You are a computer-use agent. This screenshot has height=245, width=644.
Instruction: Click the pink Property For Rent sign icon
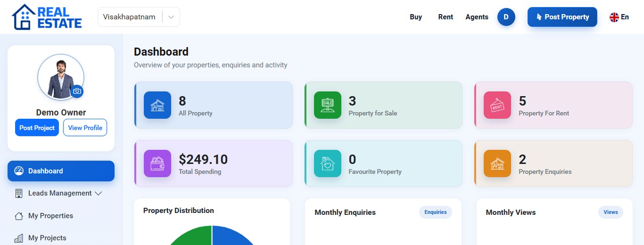coord(497,105)
